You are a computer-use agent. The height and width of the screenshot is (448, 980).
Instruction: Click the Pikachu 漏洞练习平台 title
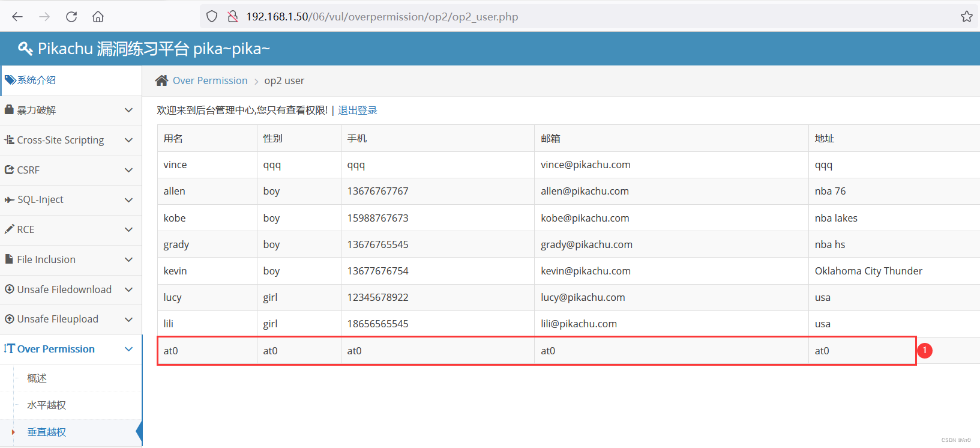click(x=154, y=49)
